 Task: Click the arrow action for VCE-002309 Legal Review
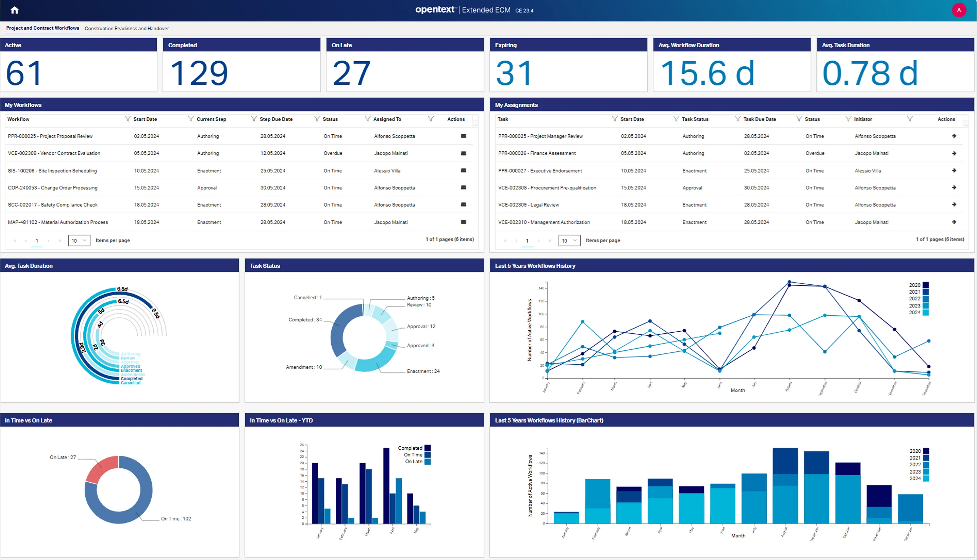[954, 205]
